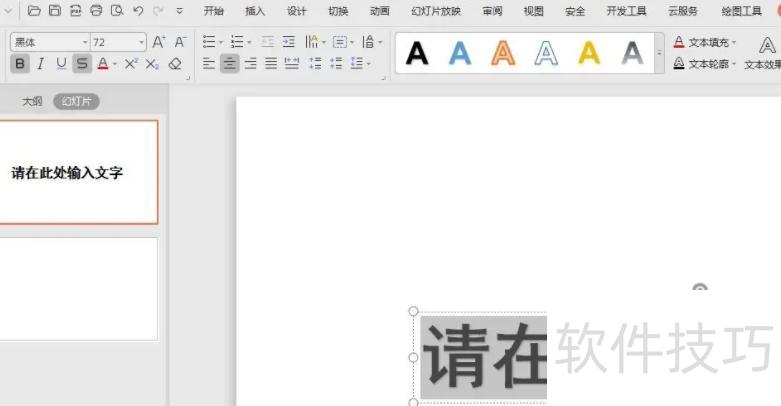Screen dimensions: 781x406
Task: Switch to the 幻灯片放映 tab
Action: pos(436,11)
